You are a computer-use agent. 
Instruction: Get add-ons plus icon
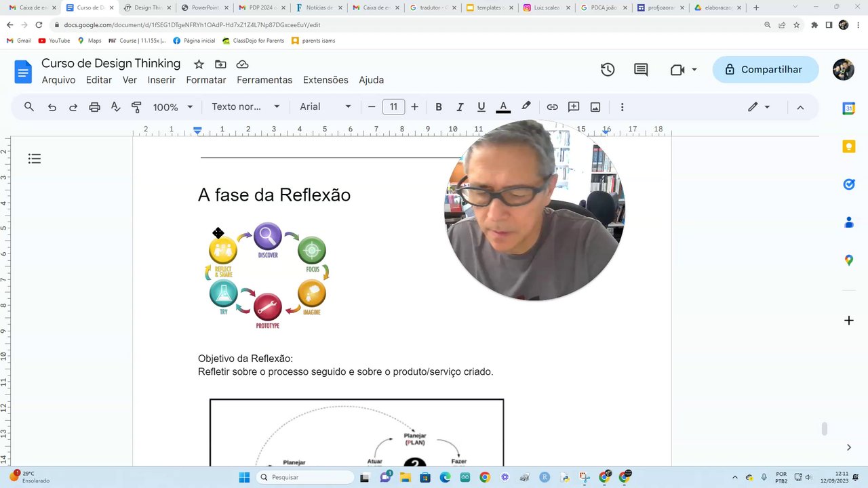849,320
